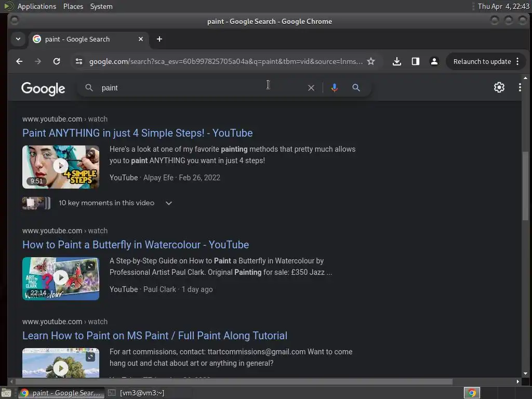
Task: Open Google page three-dot options
Action: 520,87
